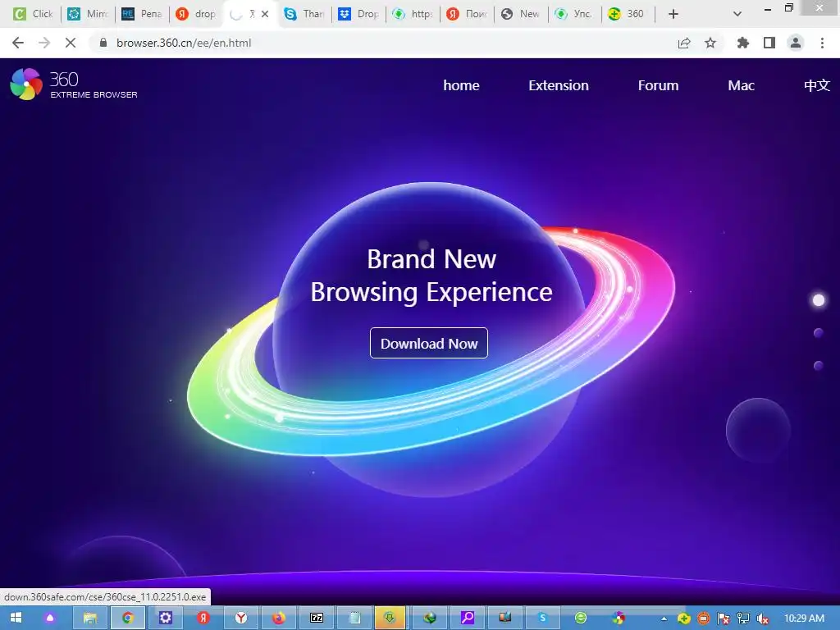Screen dimensions: 840x630
Task: Select the second slide indicator dot
Action: pos(818,333)
